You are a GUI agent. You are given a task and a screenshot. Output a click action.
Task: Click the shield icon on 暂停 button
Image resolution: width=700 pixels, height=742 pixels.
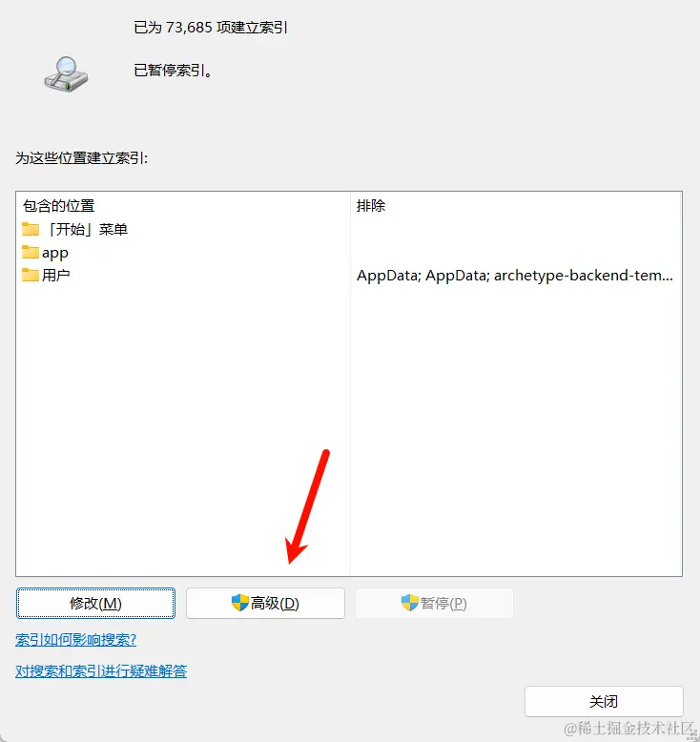(409, 603)
